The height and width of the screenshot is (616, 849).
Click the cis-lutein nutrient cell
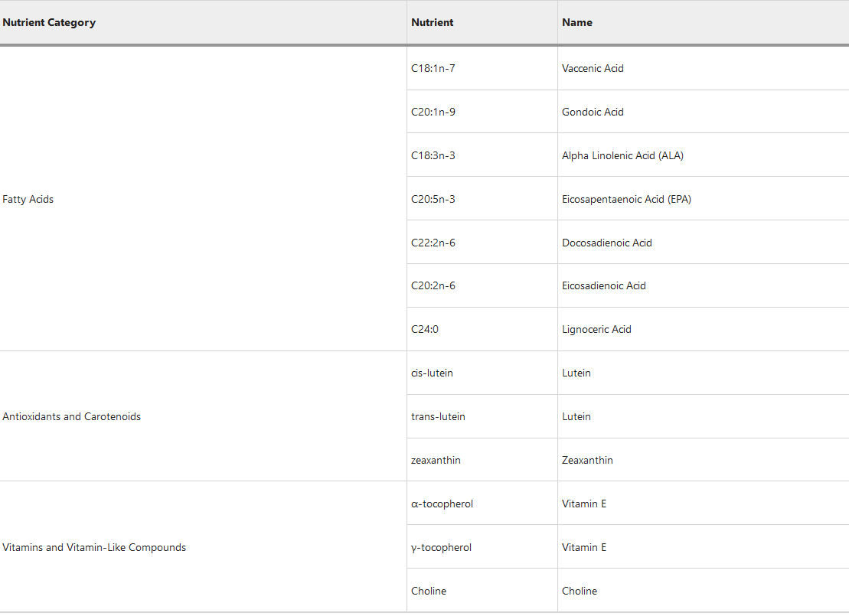pos(482,373)
